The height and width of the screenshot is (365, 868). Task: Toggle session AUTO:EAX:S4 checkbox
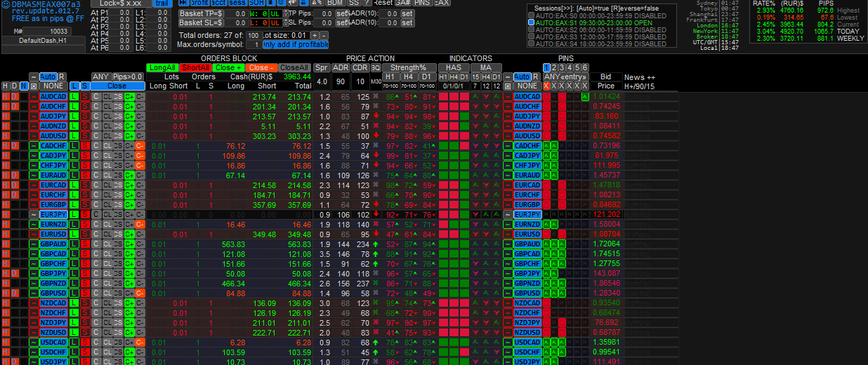pos(531,44)
